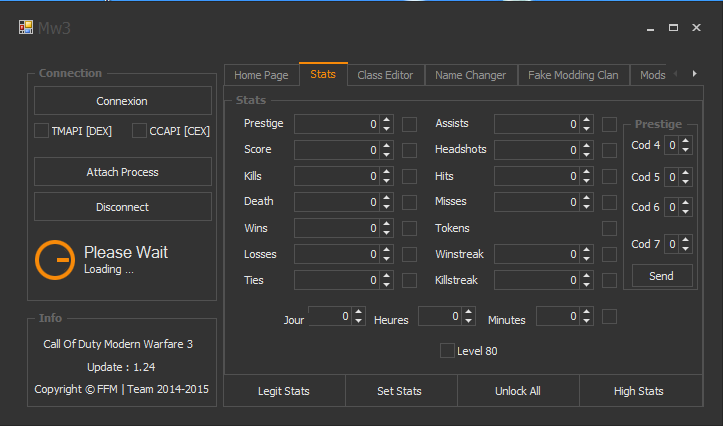The height and width of the screenshot is (426, 723).
Task: Decrease the Minutes value
Action: (587, 321)
